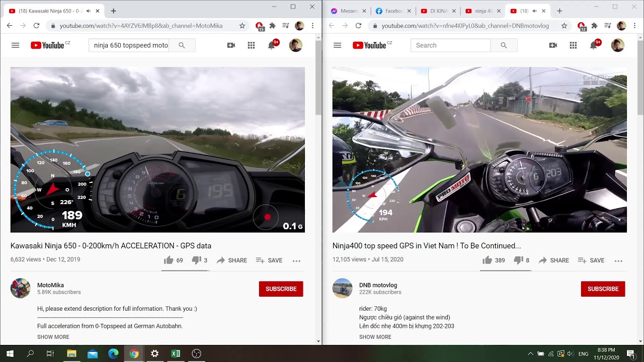Open notifications bell in right YouTube window

(594, 45)
